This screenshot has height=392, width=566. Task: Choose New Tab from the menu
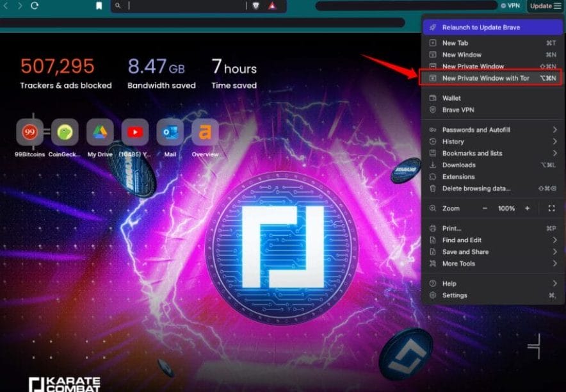coord(493,43)
